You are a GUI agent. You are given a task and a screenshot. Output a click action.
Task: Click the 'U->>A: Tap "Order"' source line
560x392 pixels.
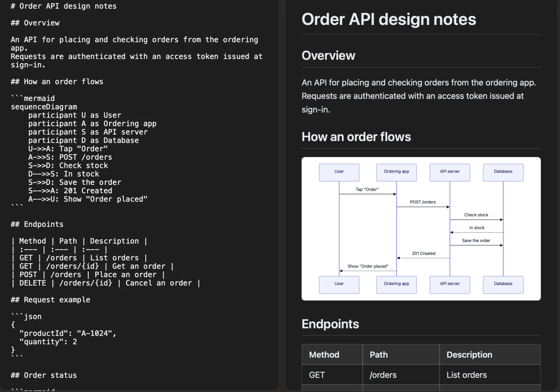tap(68, 149)
